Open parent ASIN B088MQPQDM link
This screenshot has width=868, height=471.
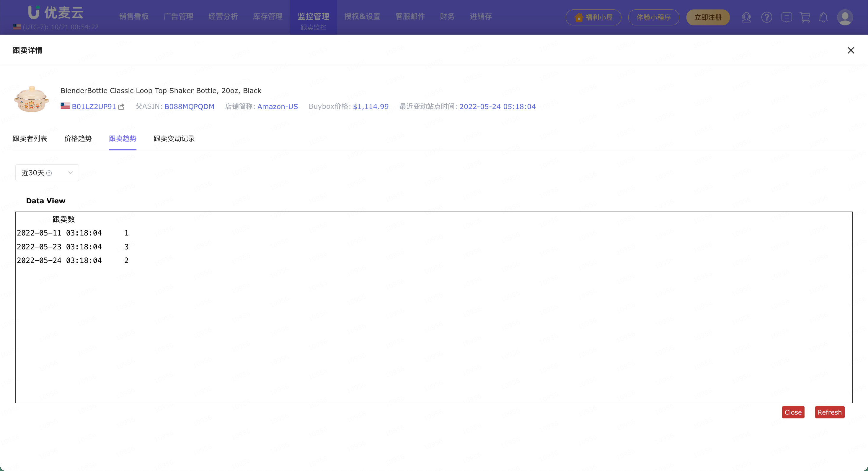(189, 107)
